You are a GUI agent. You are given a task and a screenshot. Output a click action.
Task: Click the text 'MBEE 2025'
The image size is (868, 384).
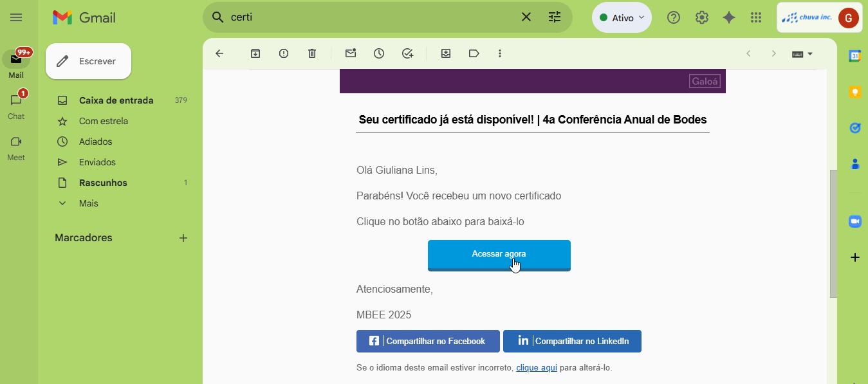click(x=384, y=315)
